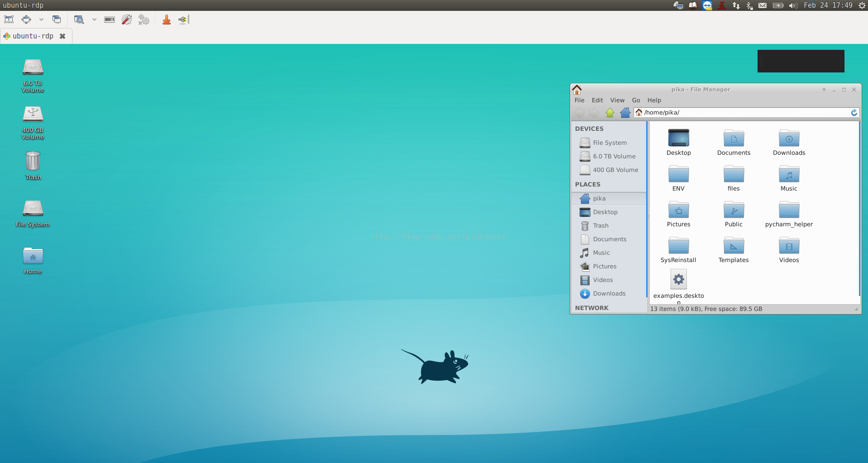Select Trash in Places sidebar
The height and width of the screenshot is (463, 868).
(x=609, y=226)
